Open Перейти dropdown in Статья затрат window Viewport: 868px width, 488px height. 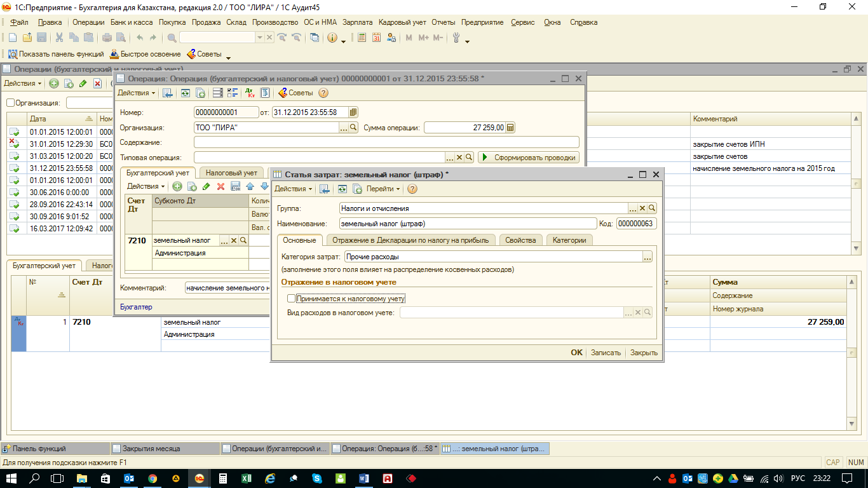[383, 189]
